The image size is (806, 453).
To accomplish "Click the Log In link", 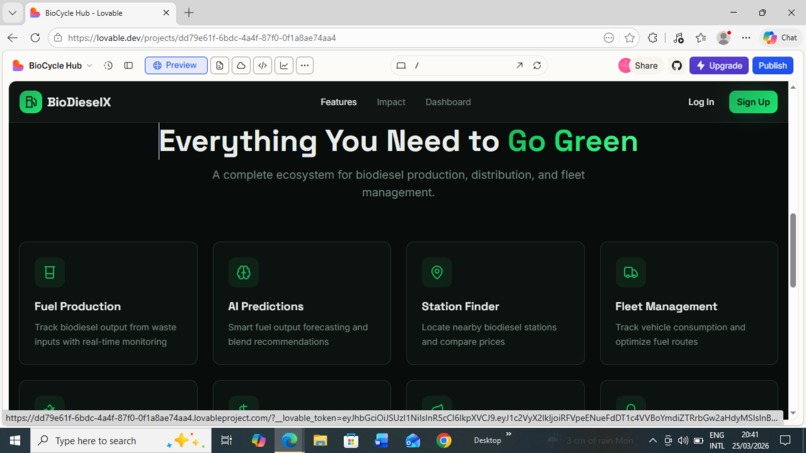I will [x=701, y=102].
